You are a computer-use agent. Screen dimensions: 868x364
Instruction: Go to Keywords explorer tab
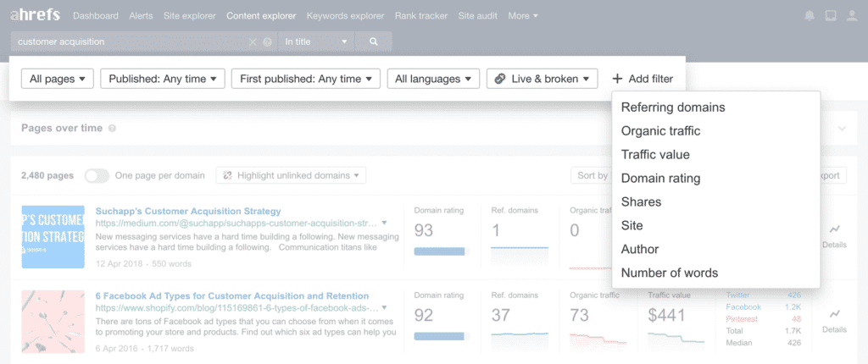[344, 16]
